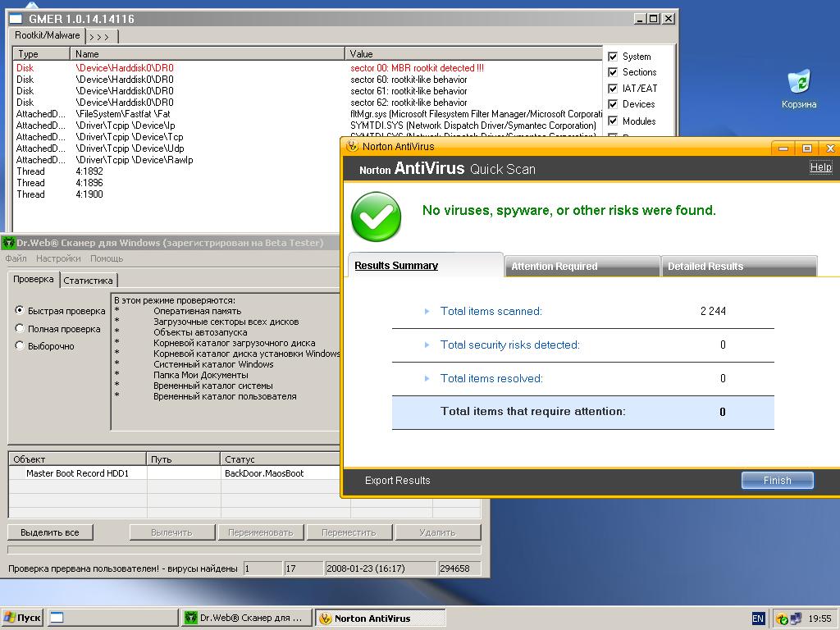Screen dimensions: 840x630
Task: Click Выделить все button in Dr.Web
Action: pyautogui.click(x=50, y=532)
